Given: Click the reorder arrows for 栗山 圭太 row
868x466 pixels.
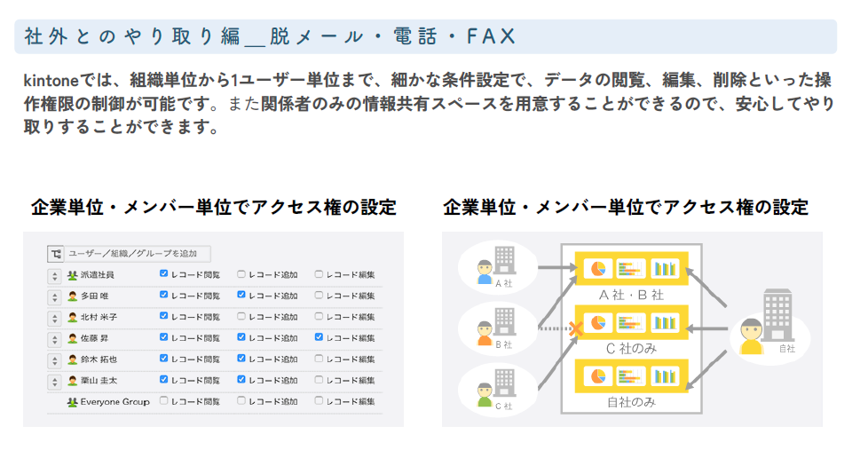Looking at the screenshot, I should point(54,382).
